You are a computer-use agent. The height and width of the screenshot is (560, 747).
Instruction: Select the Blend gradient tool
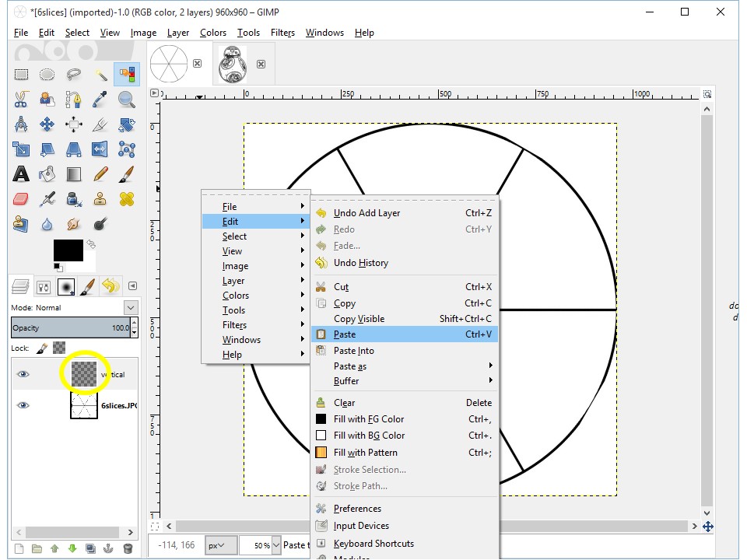tap(73, 174)
